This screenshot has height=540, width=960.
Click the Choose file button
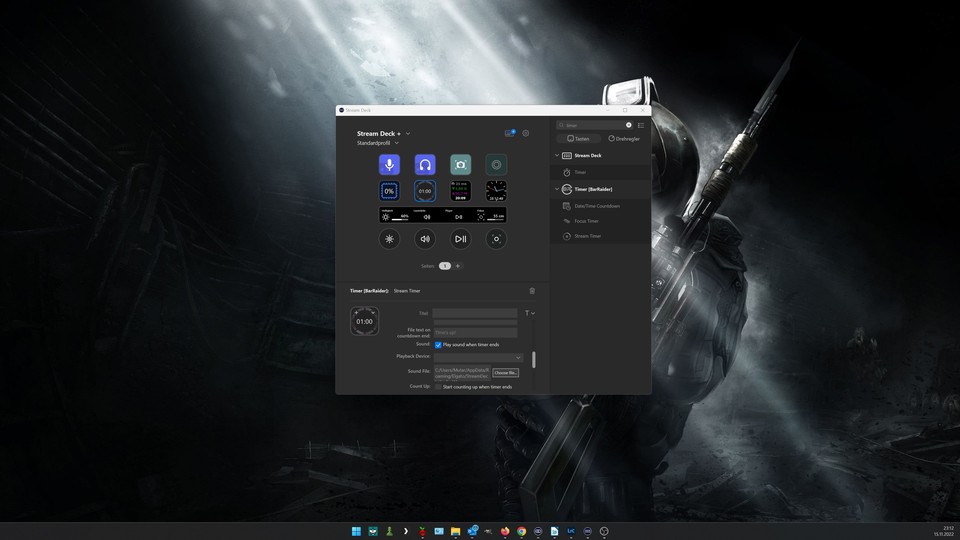pos(505,372)
